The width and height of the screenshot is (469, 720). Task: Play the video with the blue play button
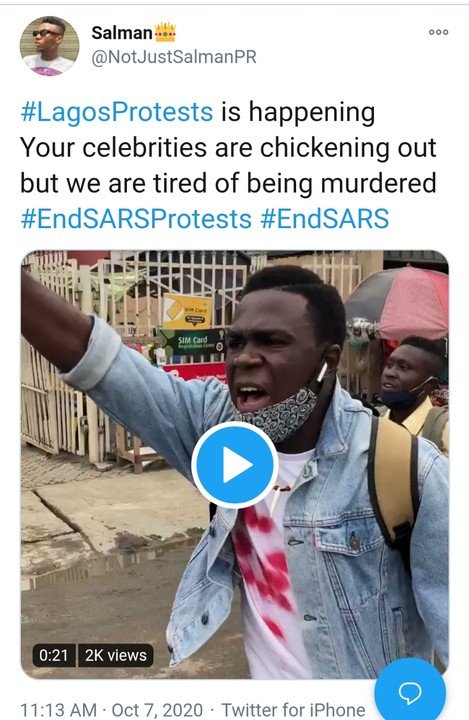[235, 465]
